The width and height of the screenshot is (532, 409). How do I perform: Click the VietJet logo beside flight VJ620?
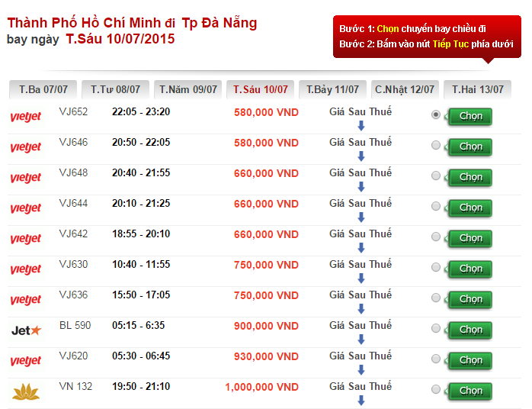26,361
